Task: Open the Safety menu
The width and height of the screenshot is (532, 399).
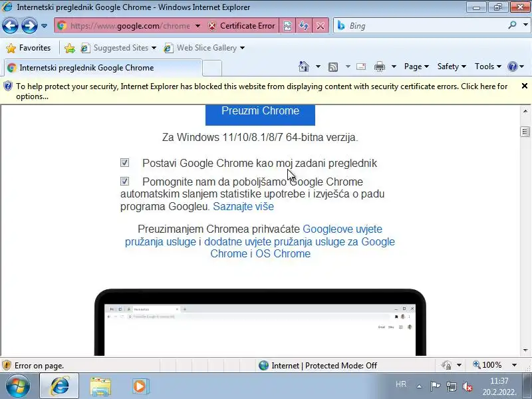Action: [x=452, y=66]
